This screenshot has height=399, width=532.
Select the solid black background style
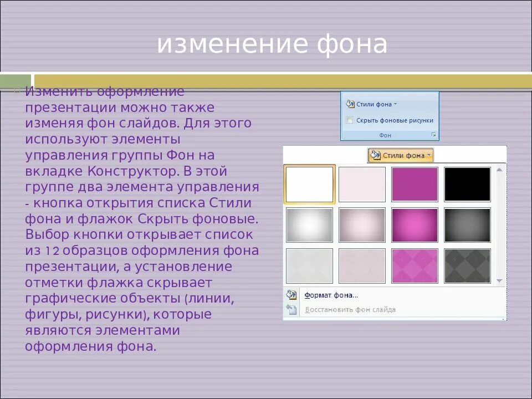(467, 184)
